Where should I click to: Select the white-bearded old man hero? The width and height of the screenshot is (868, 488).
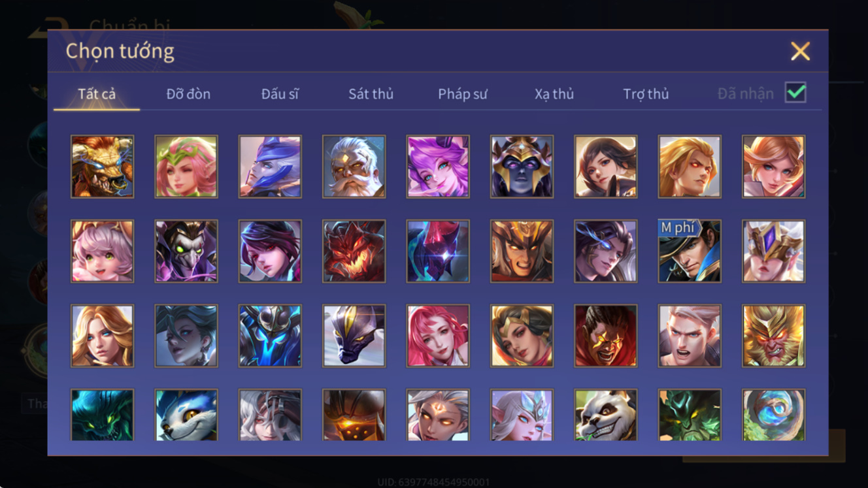(x=354, y=167)
